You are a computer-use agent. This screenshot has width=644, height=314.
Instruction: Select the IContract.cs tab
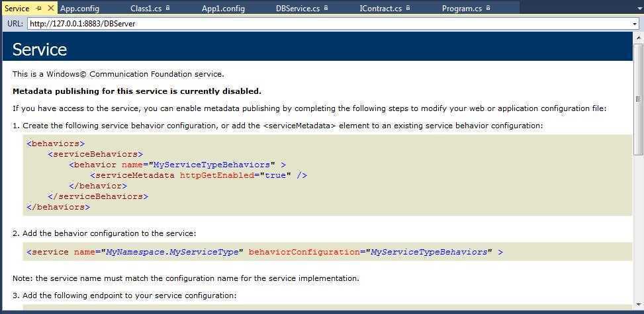(x=380, y=8)
